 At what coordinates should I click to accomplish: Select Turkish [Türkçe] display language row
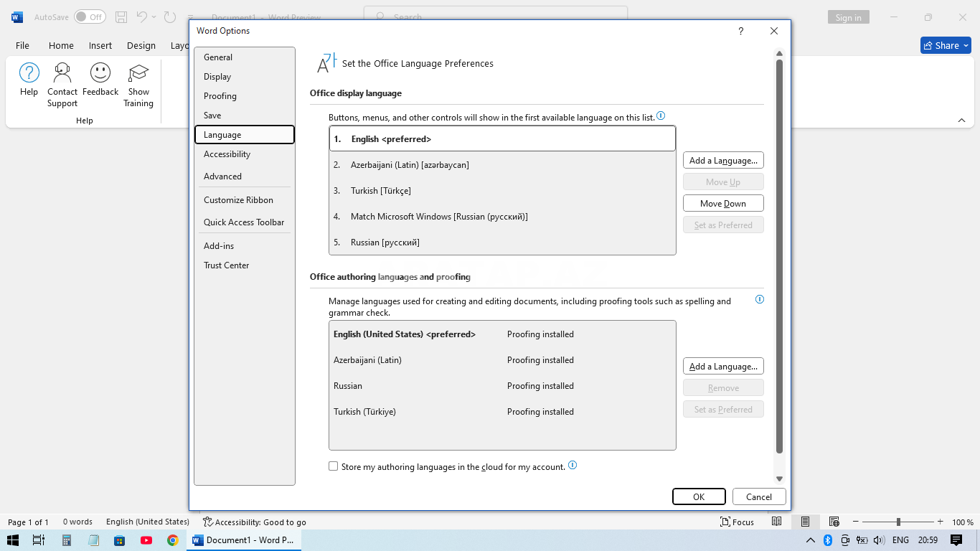tap(502, 191)
